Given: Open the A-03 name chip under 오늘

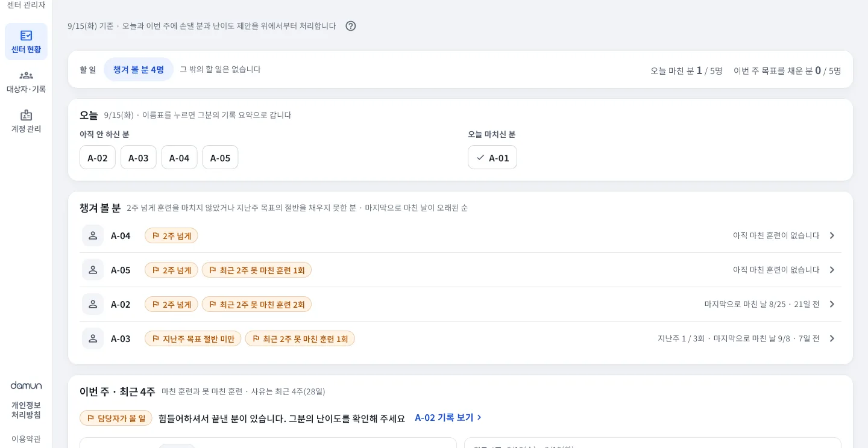Looking at the screenshot, I should point(139,157).
